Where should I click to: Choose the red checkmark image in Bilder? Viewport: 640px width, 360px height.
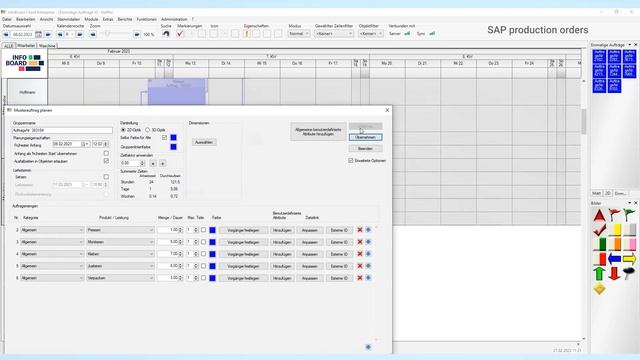[599, 230]
